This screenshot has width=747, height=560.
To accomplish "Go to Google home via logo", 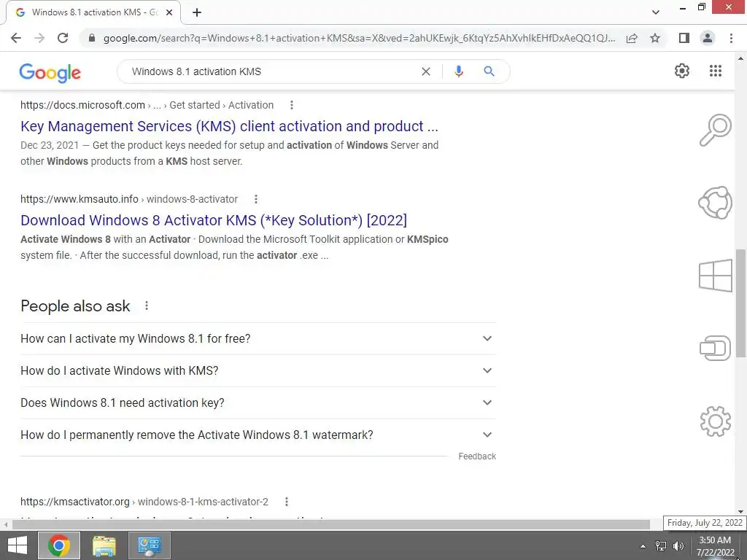I will (x=50, y=72).
